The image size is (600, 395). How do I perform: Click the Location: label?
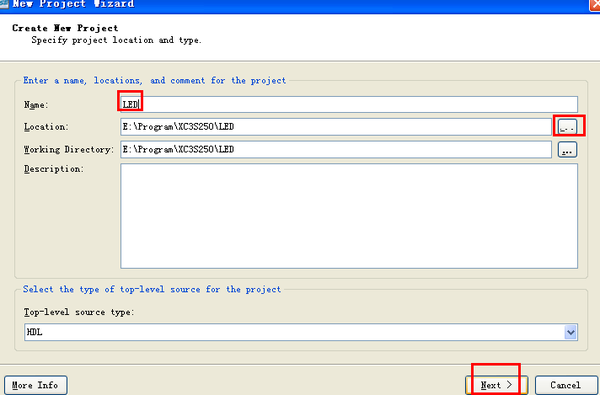pos(46,127)
